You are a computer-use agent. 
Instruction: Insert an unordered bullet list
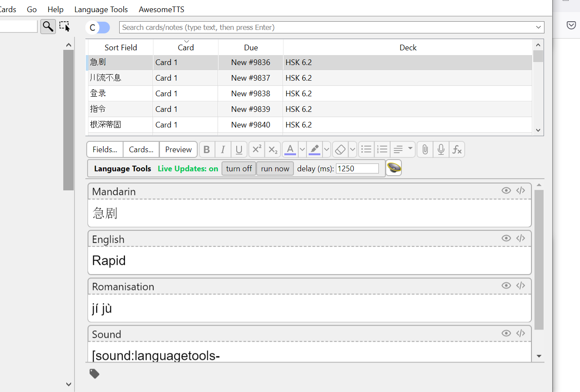[x=366, y=149]
